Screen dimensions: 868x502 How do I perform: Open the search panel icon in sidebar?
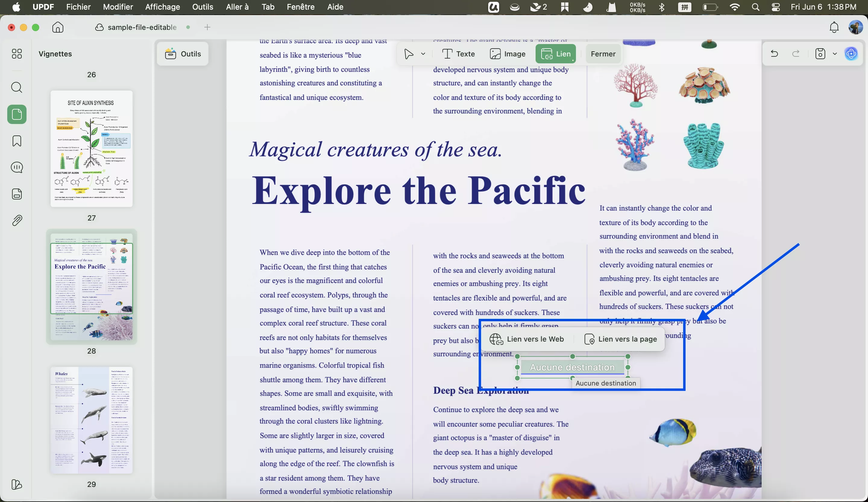(x=17, y=87)
